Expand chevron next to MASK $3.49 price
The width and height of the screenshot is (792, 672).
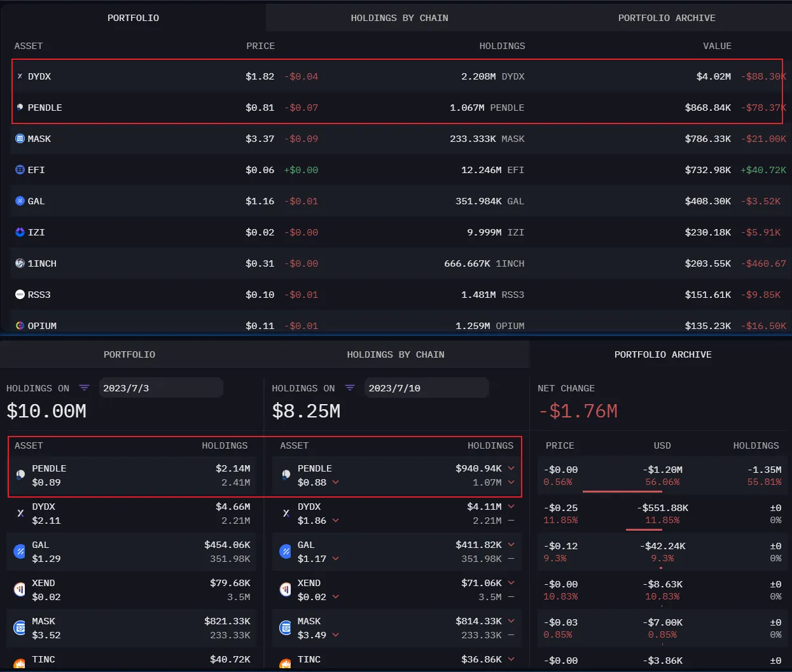point(335,635)
